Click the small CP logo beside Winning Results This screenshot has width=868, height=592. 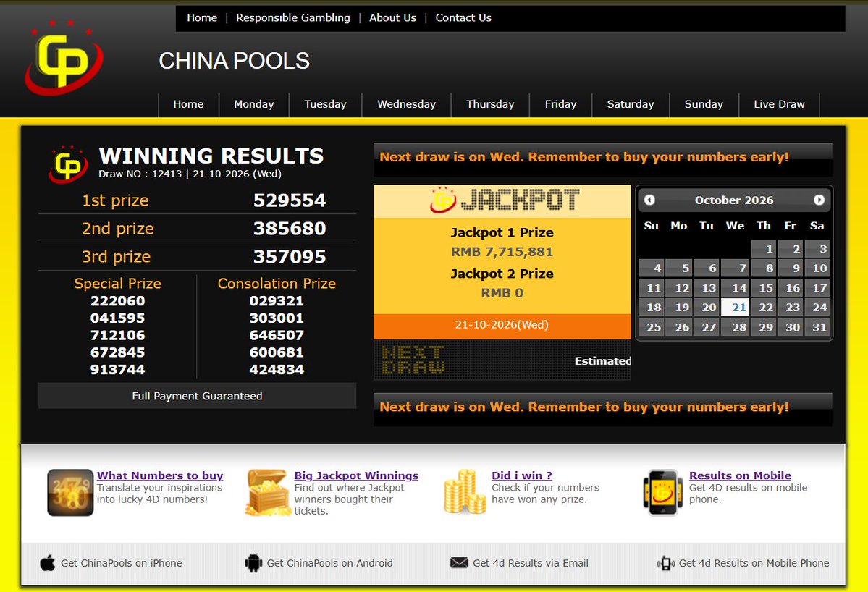coord(68,164)
